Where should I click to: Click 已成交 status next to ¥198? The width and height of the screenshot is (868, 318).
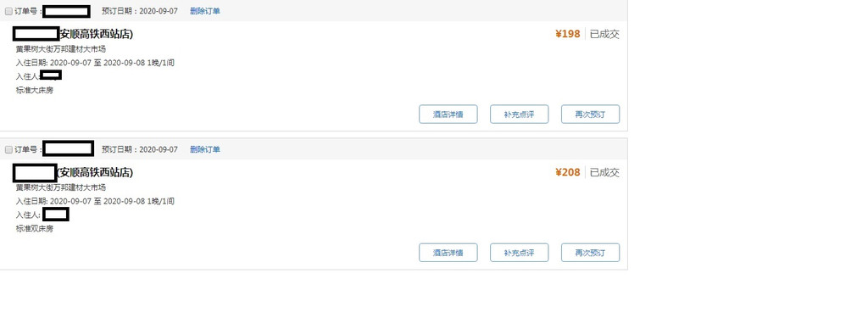604,35
